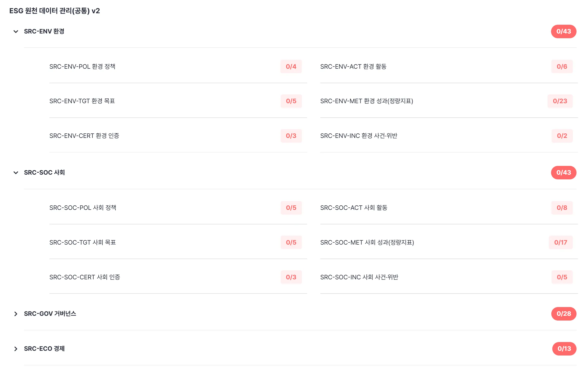Select SRC-ENV-MET 환경 성과(정량지표) row

click(366, 101)
